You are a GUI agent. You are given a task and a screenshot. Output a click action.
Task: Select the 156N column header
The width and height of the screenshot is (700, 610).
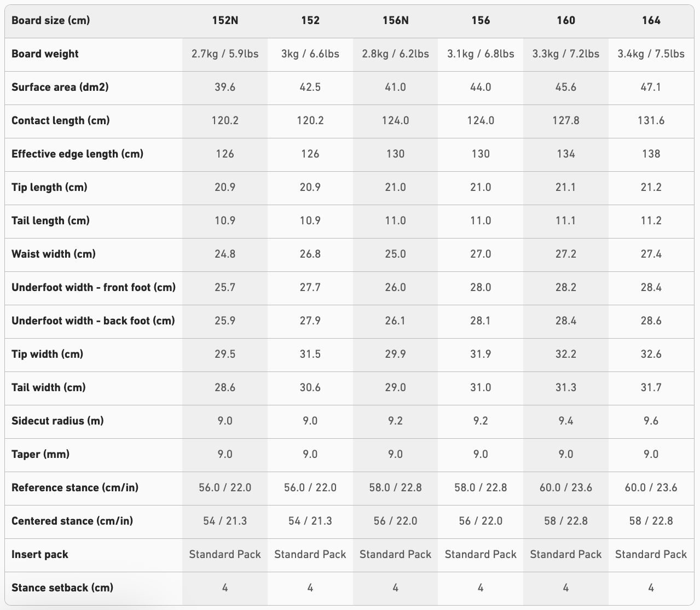coord(395,20)
